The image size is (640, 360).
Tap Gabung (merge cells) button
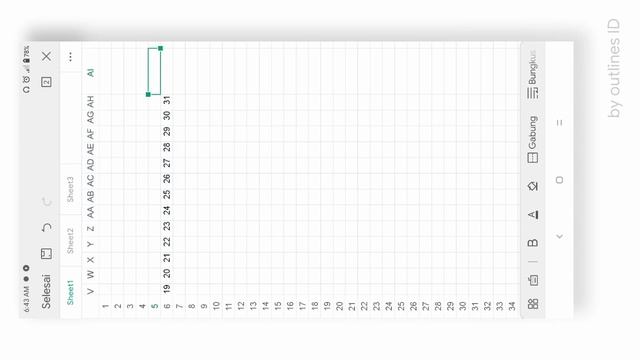click(533, 139)
